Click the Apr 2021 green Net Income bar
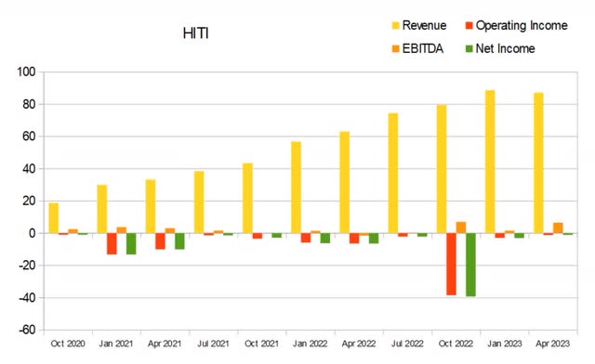The width and height of the screenshot is (595, 364). (179, 241)
